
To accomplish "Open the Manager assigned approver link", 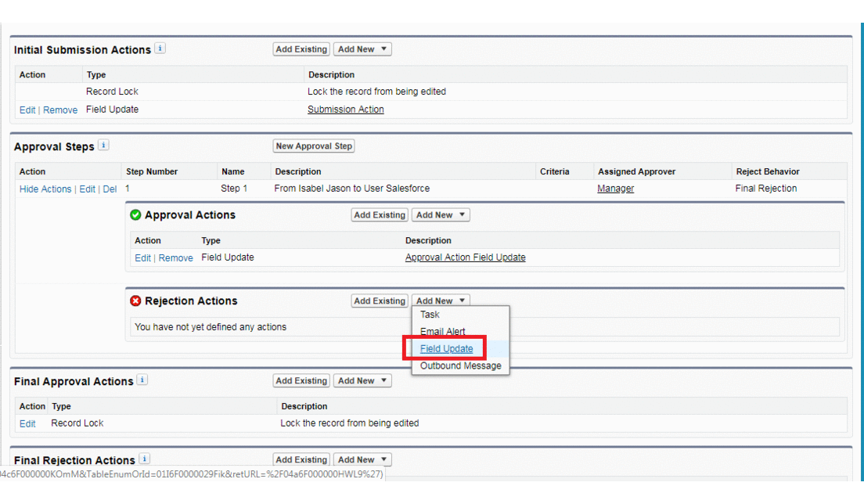I will (615, 189).
